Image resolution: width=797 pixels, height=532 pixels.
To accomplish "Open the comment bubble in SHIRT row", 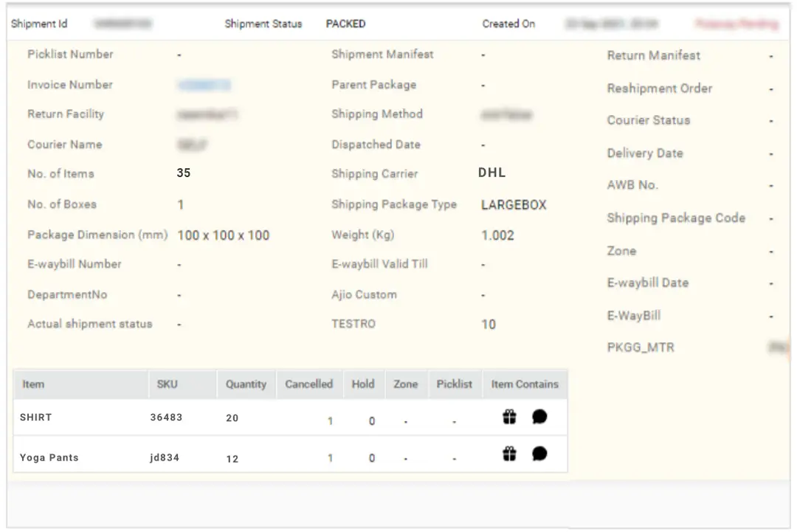I will tap(539, 417).
